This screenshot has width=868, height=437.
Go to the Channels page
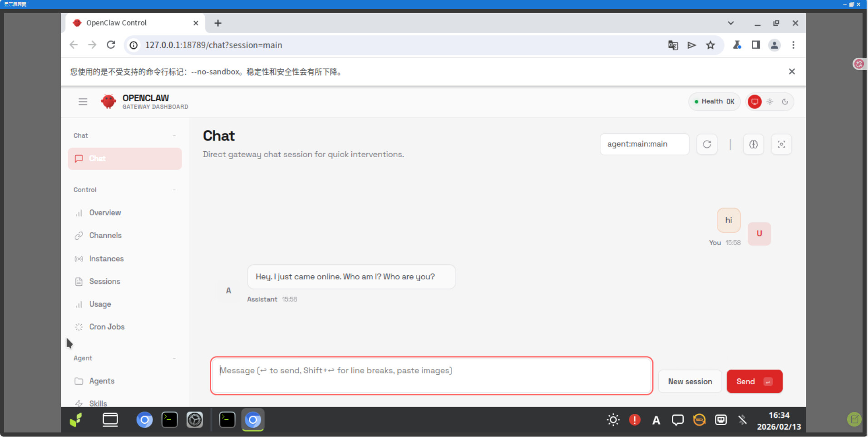pyautogui.click(x=105, y=235)
